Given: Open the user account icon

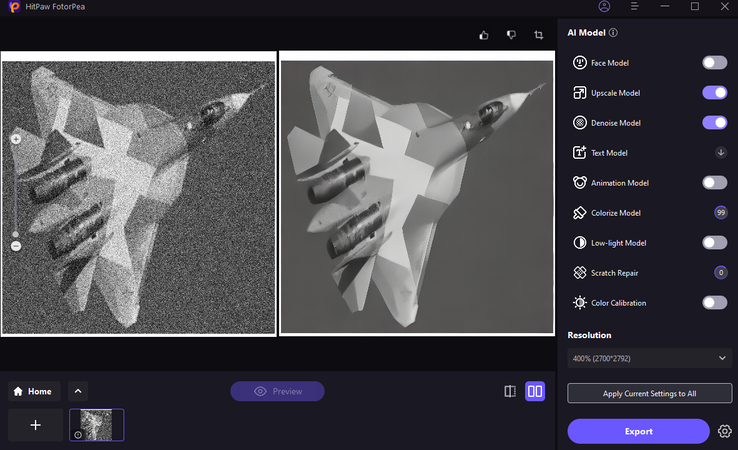Looking at the screenshot, I should coord(604,7).
